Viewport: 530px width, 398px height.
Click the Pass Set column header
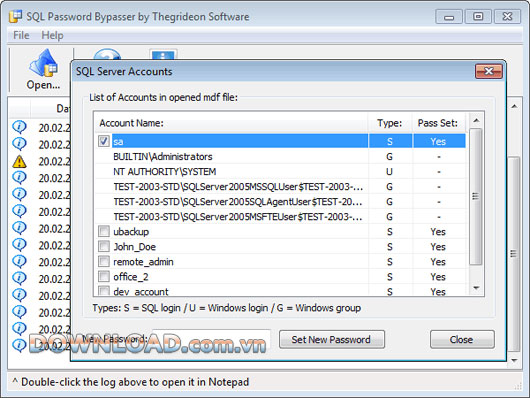point(438,123)
